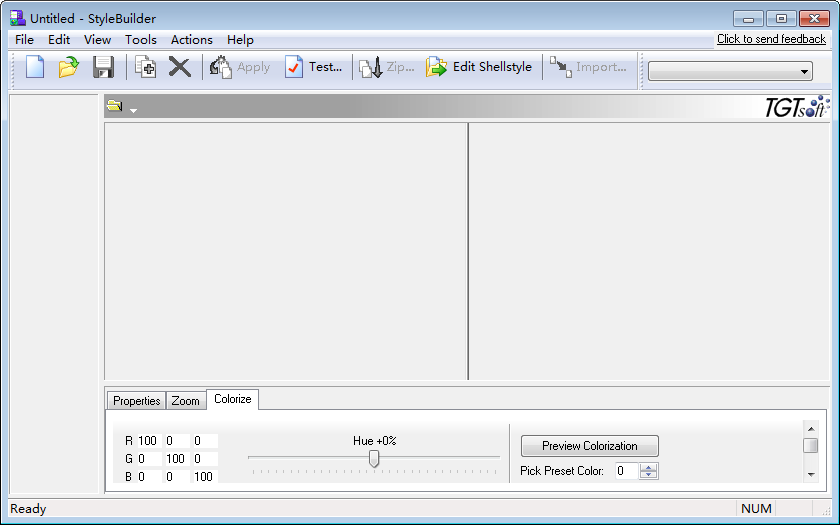The height and width of the screenshot is (525, 840).
Task: Click the G row first field showing 0
Action: [x=149, y=459]
